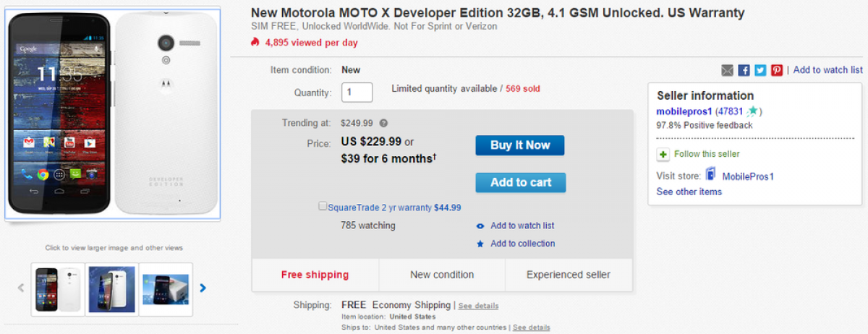Click the green follow seller plus icon
This screenshot has width=868, height=334.
[663, 154]
